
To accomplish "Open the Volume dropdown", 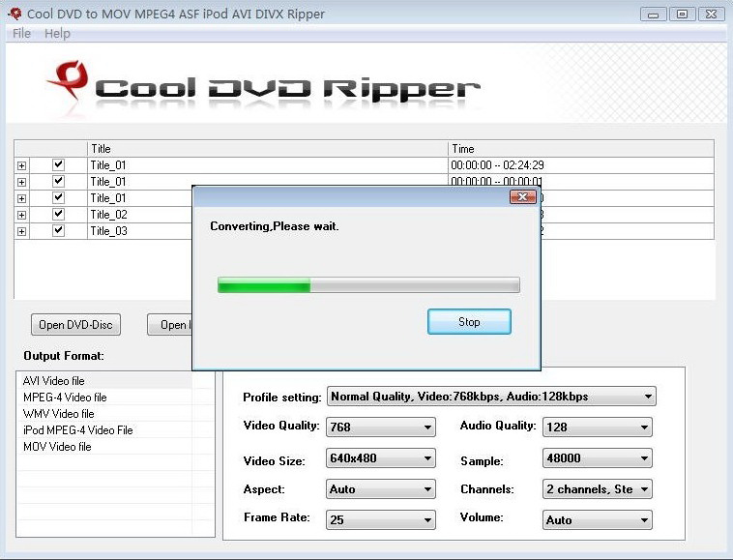I will tap(597, 519).
